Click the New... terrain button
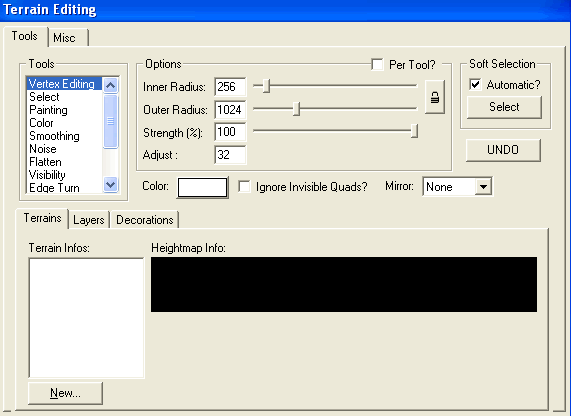This screenshot has width=571, height=416. [65, 393]
